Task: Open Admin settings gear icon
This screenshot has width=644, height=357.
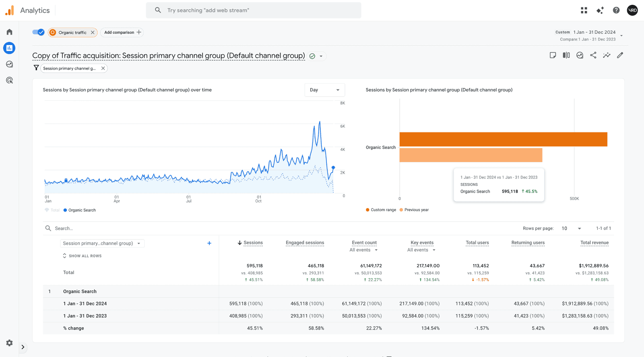Action: [x=9, y=343]
